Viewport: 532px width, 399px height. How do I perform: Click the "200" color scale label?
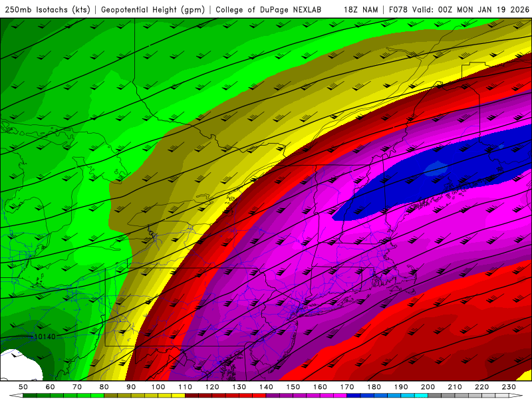click(x=428, y=387)
